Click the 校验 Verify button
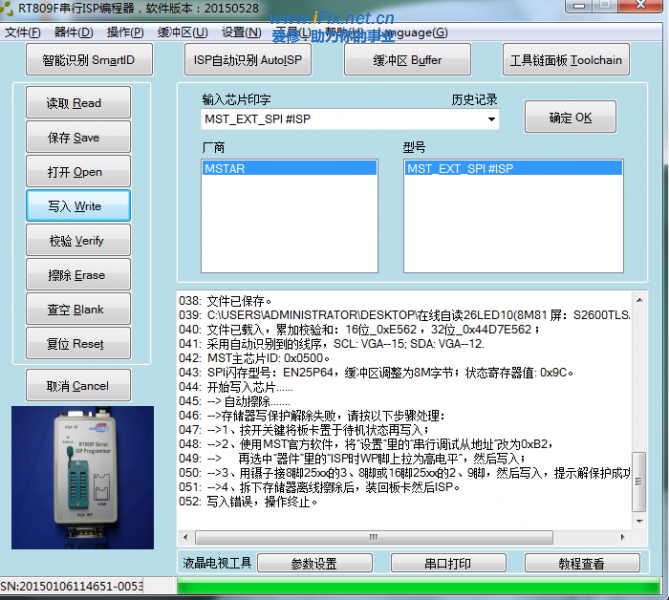 pos(79,240)
